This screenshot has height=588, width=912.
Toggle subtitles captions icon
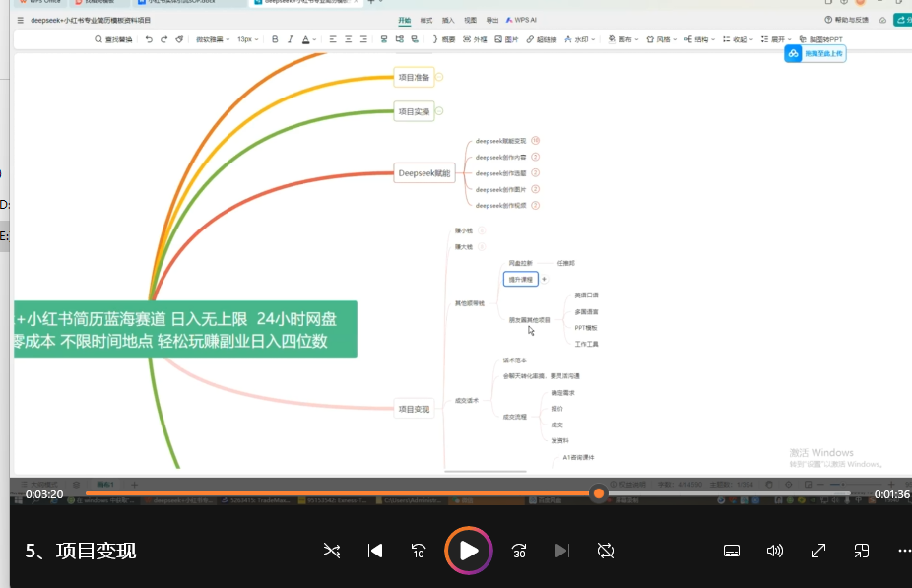point(732,551)
